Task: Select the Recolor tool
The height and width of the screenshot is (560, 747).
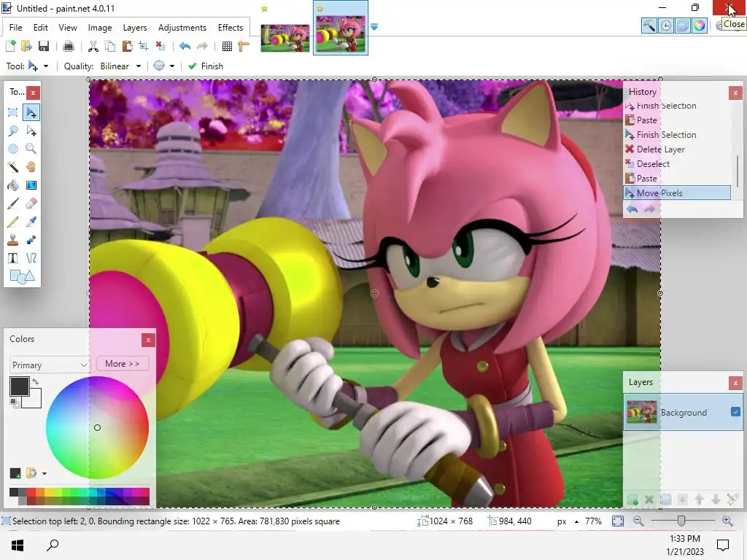Action: pos(31,240)
